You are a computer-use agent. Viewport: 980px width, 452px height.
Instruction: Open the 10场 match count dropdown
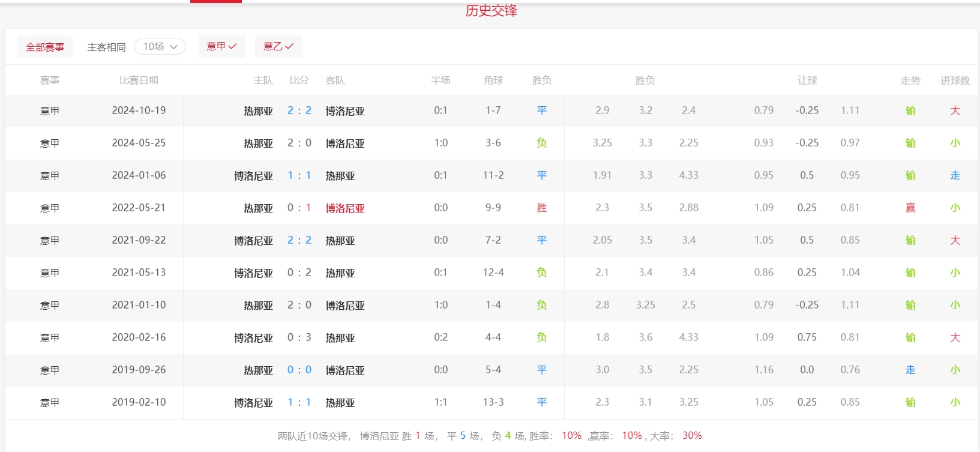coord(160,46)
